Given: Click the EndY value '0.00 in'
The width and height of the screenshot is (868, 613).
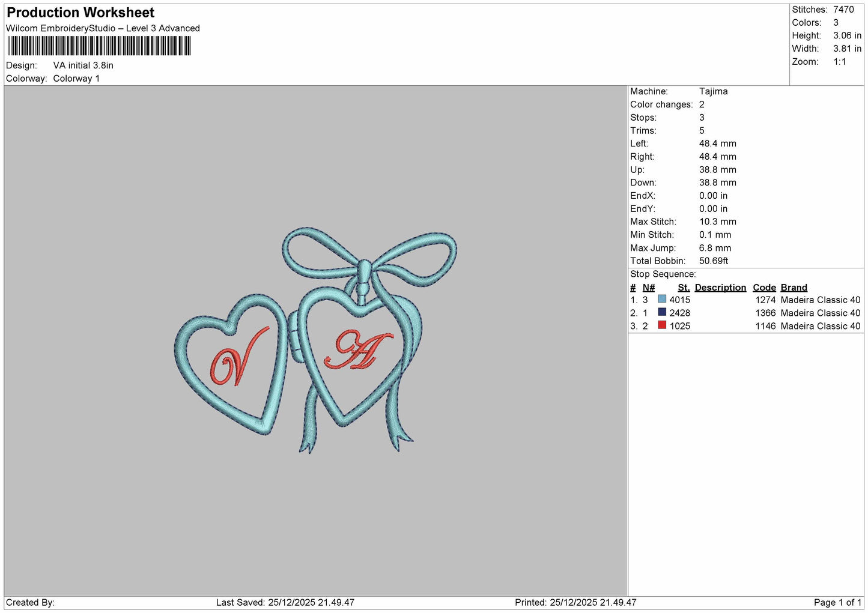Looking at the screenshot, I should (713, 209).
